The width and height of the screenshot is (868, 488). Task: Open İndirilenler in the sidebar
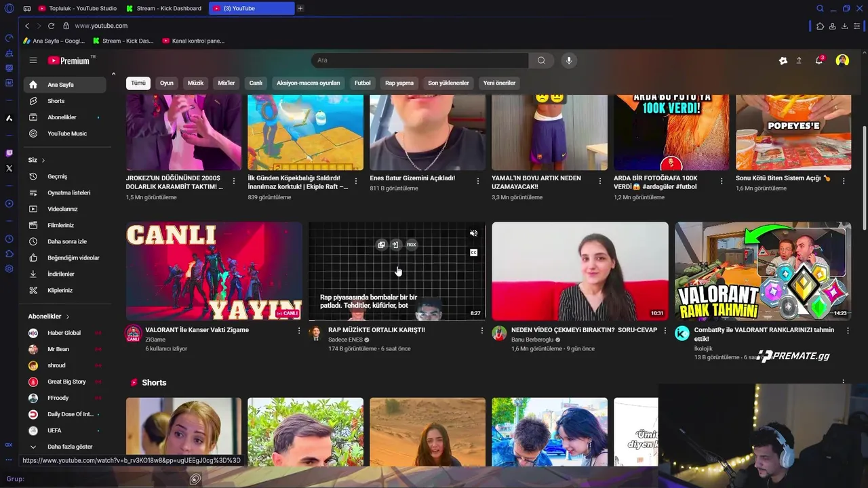65,274
